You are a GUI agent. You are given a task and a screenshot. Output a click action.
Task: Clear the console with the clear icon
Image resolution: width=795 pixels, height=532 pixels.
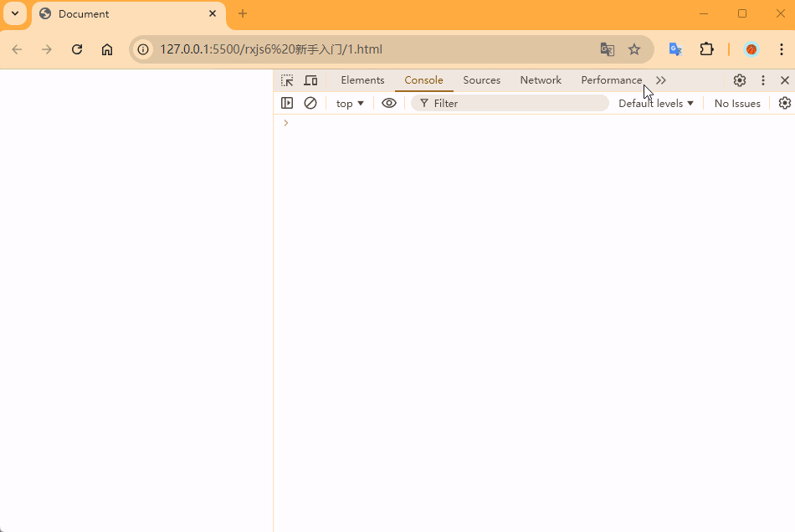pyautogui.click(x=310, y=103)
